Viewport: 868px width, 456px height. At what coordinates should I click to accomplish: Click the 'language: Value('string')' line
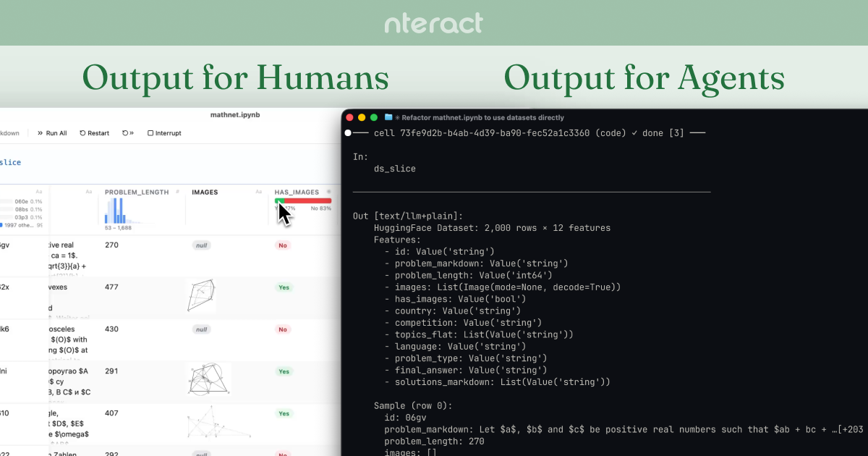(x=455, y=346)
